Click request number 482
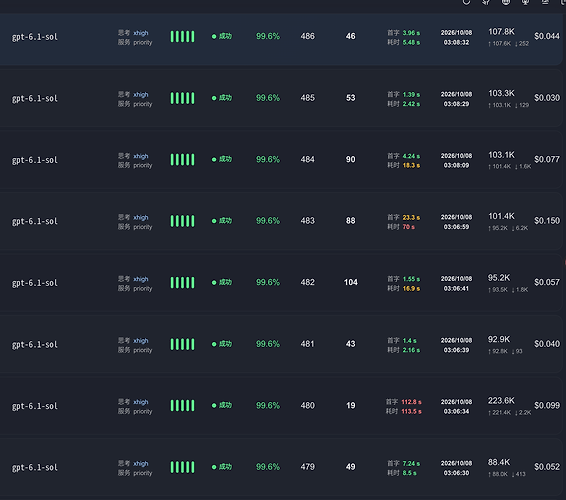 click(308, 282)
